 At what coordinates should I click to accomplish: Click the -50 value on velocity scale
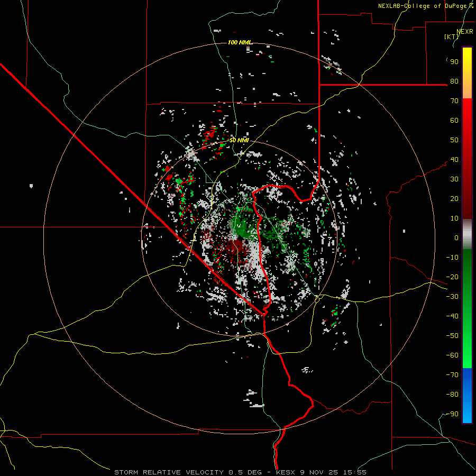(x=452, y=336)
